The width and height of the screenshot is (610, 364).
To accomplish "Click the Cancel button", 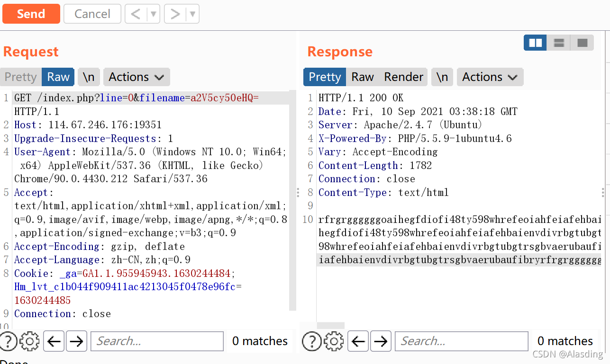I will coord(92,14).
